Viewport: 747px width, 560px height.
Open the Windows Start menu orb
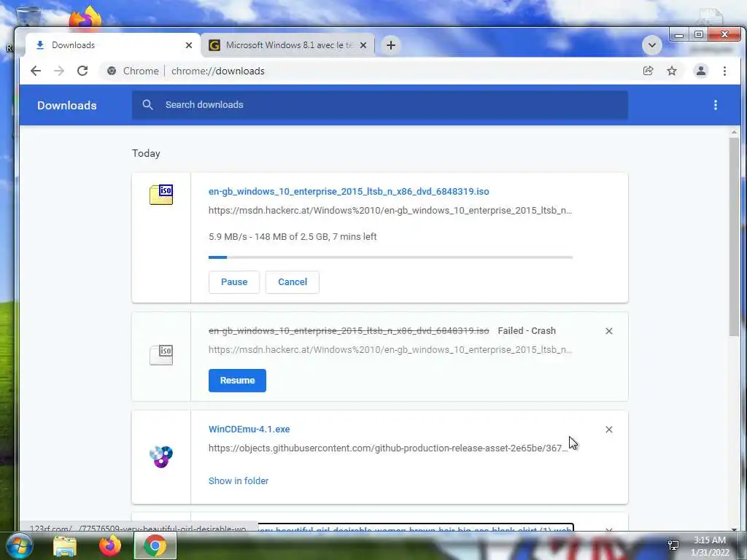coord(19,545)
